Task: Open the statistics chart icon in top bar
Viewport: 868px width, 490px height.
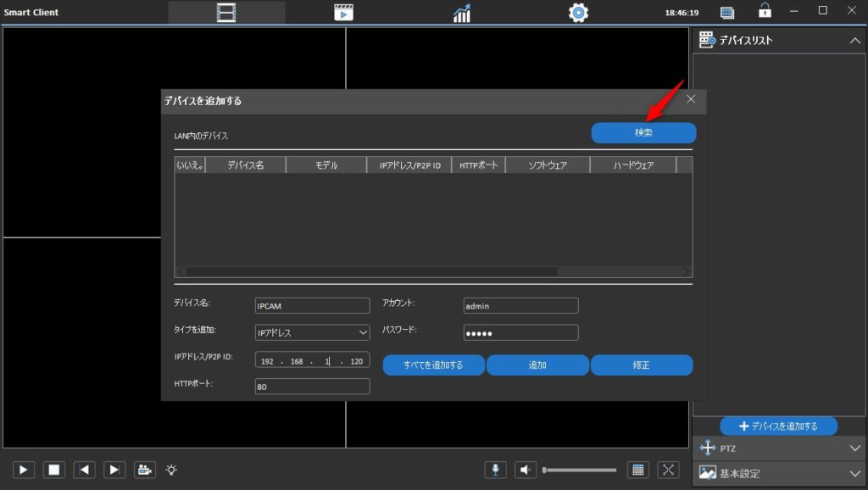Action: 461,13
